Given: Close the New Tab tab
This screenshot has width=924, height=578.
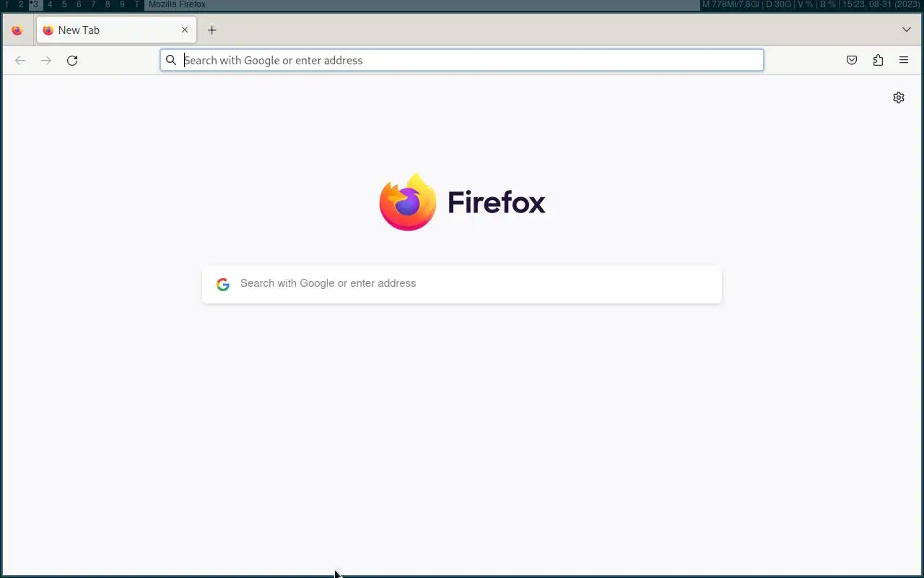Looking at the screenshot, I should (x=185, y=30).
